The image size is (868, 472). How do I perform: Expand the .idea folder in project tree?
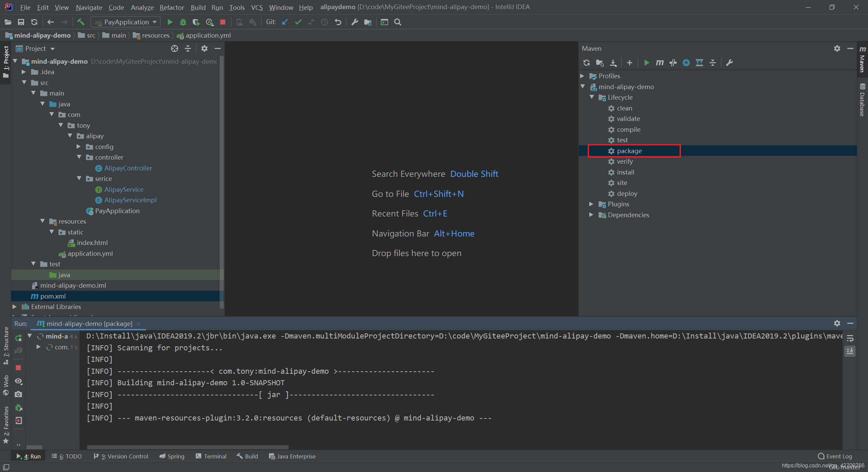point(24,72)
